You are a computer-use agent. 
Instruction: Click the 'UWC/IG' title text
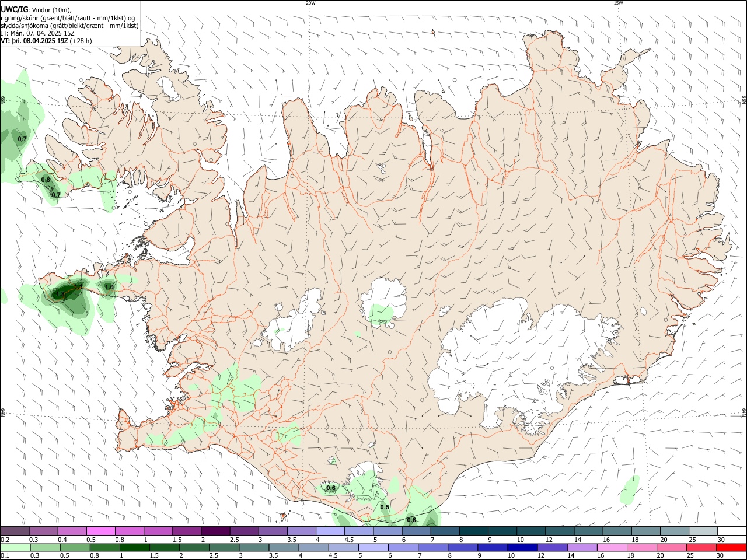pos(14,10)
